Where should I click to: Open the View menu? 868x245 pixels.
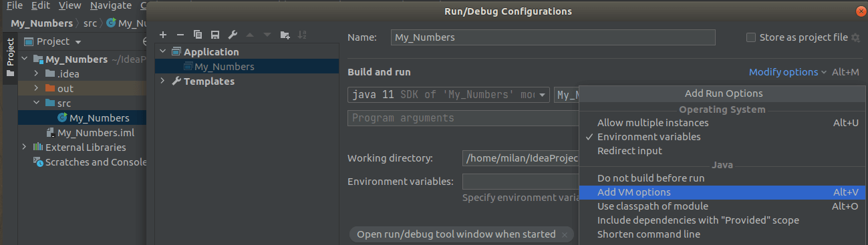point(69,5)
